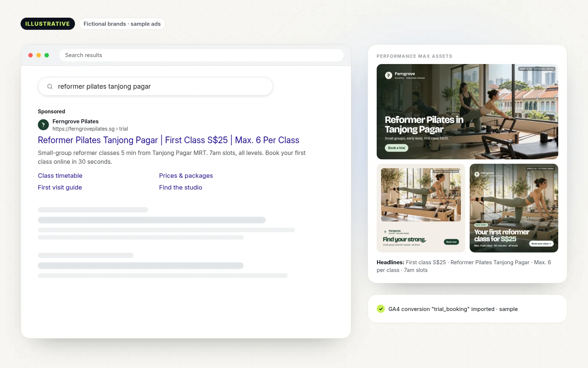Click the Performance Max Assets heading

(415, 56)
